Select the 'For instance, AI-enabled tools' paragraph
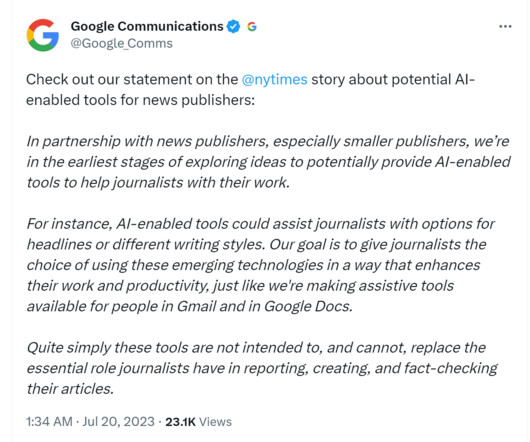The width and height of the screenshot is (530, 442). (261, 265)
